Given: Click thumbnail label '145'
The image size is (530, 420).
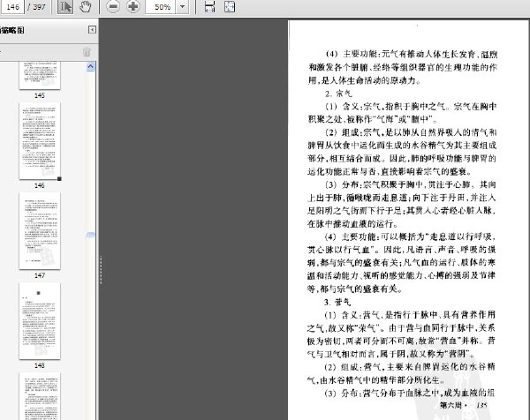Looking at the screenshot, I should [40, 95].
